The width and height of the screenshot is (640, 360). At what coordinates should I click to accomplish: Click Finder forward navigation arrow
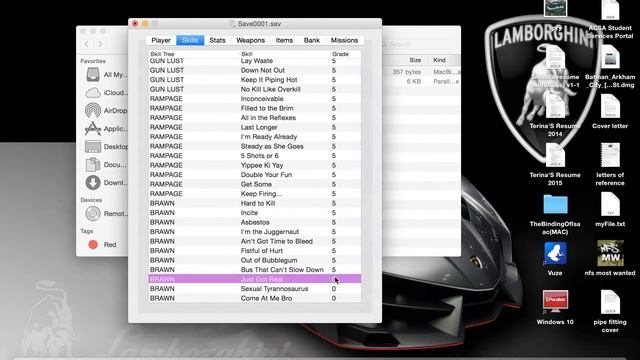tap(100, 44)
